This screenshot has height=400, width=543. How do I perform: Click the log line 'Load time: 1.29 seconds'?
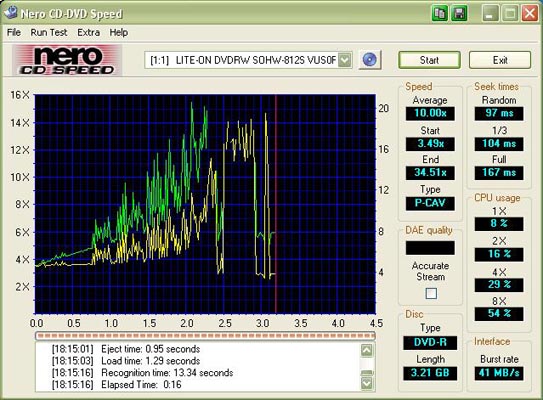(126, 361)
